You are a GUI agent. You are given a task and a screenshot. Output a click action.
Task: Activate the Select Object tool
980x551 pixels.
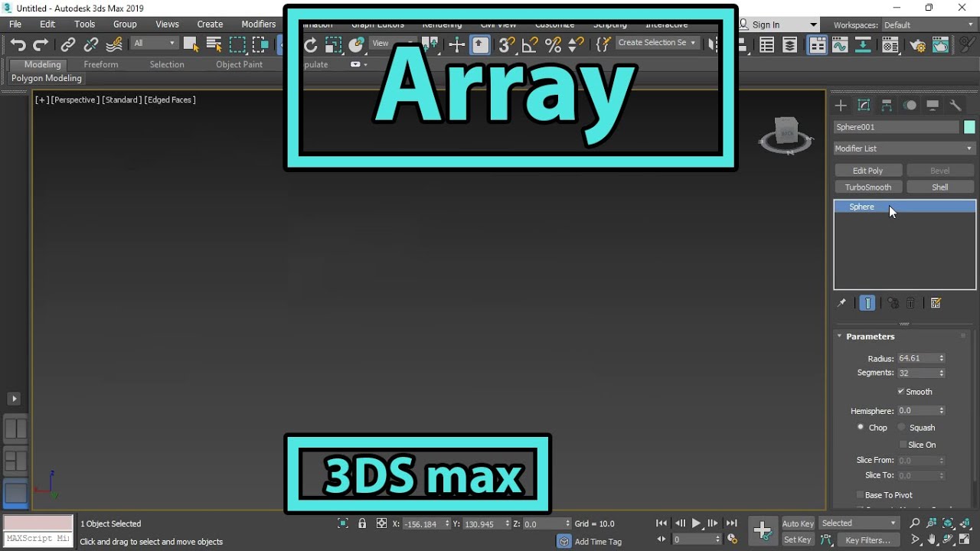pyautogui.click(x=191, y=44)
